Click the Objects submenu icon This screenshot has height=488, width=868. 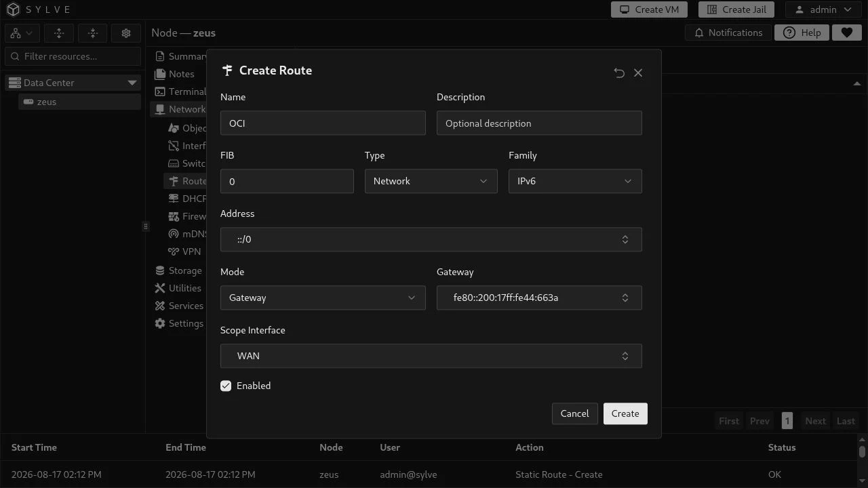point(173,128)
